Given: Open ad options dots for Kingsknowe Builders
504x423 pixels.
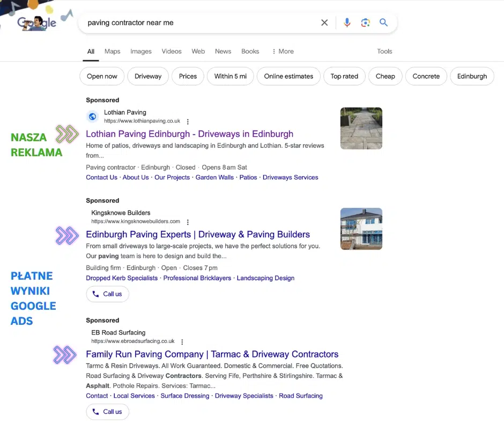Looking at the screenshot, I should point(188,222).
